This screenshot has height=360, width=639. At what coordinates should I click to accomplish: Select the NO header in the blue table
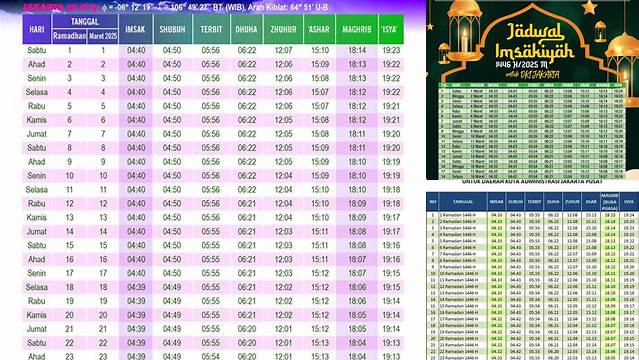[433, 202]
